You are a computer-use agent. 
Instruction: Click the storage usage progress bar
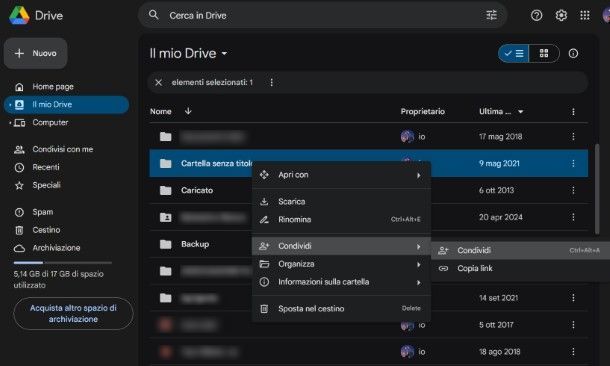tap(63, 263)
